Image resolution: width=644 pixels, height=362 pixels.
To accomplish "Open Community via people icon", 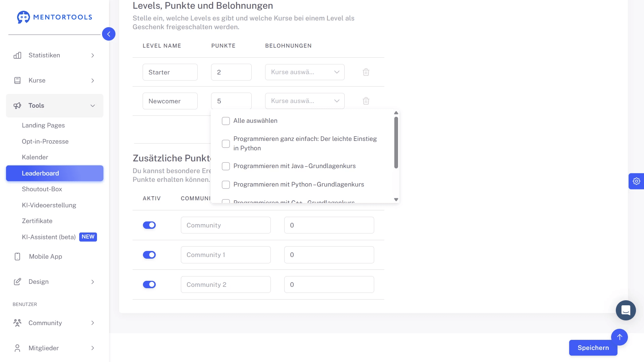I will click(17, 323).
